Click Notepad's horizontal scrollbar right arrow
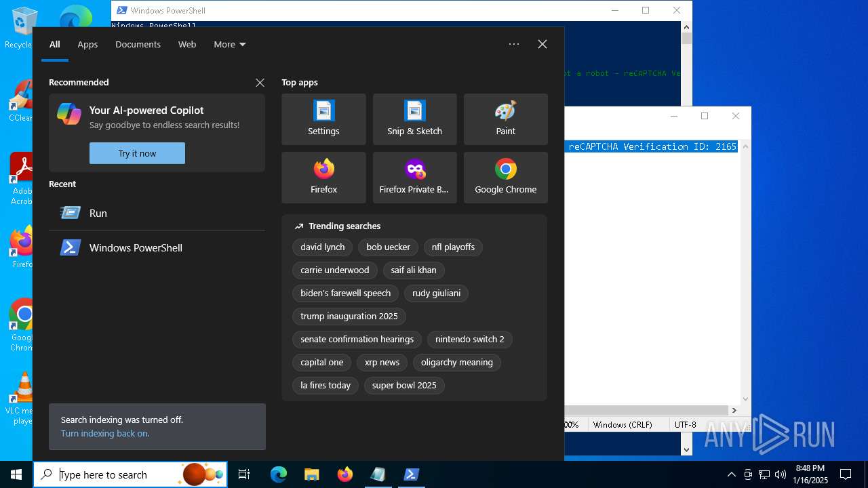868x488 pixels. pos(734,410)
